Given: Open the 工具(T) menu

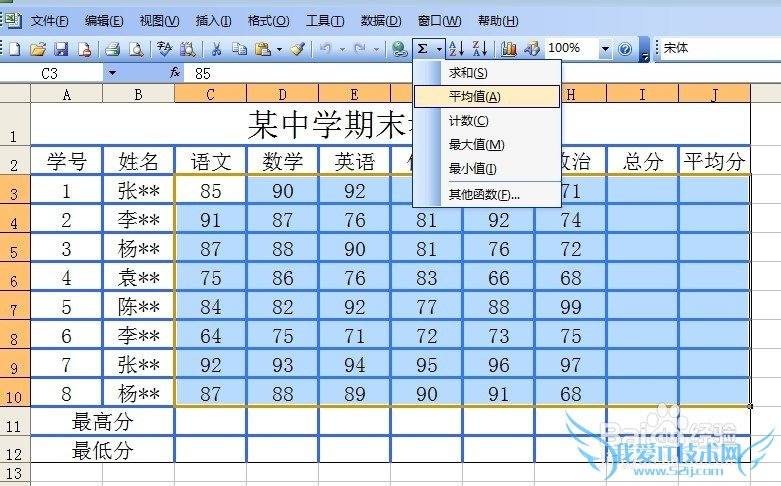Looking at the screenshot, I should 325,21.
